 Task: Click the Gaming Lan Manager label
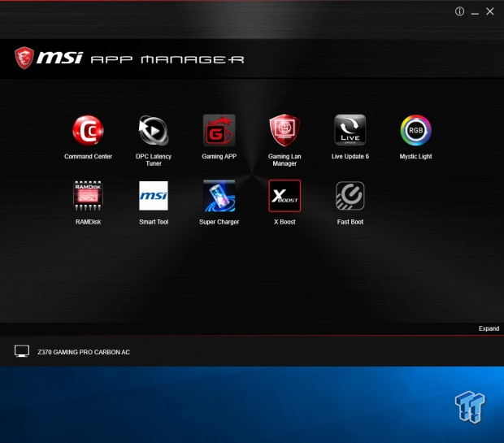(285, 160)
